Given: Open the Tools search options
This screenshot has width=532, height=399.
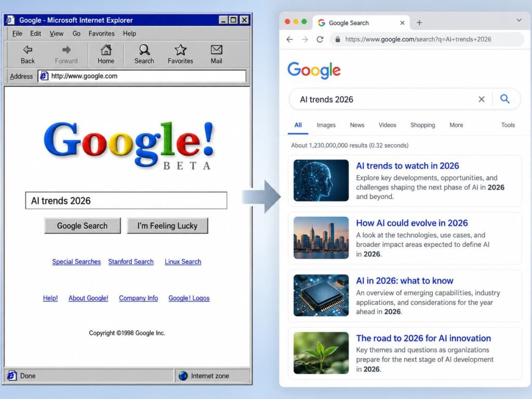Looking at the screenshot, I should tap(508, 125).
